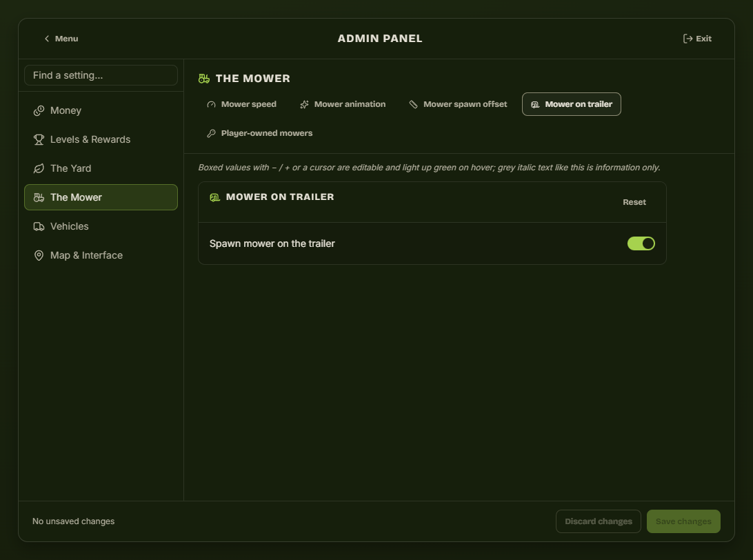Image resolution: width=753 pixels, height=560 pixels.
Task: Click the key icon on Player-owned mowers
Action: coord(211,134)
